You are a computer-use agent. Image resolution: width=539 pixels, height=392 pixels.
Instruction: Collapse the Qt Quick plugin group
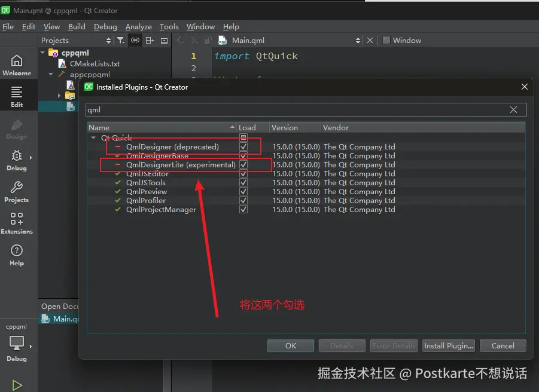93,137
